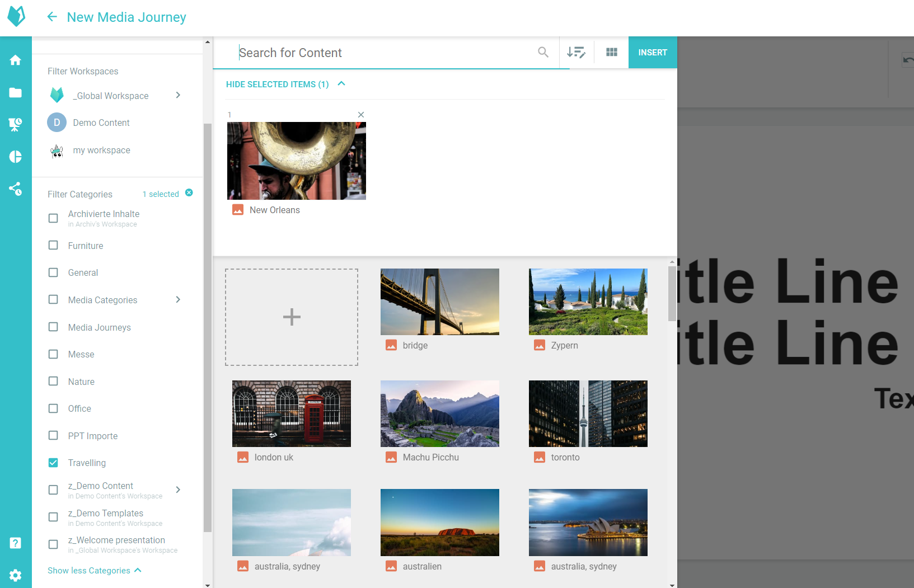
Task: Click the home icon in sidebar
Action: coord(16,60)
